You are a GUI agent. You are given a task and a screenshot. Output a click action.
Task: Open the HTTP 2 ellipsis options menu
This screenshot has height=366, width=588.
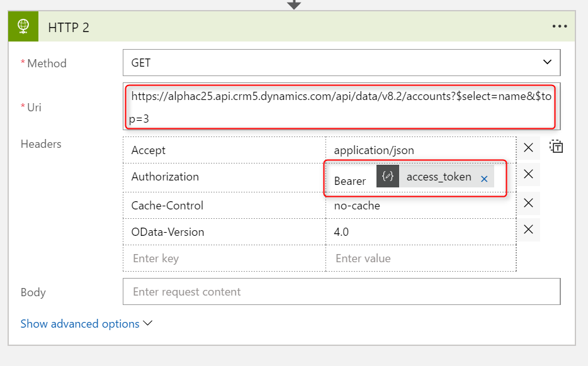click(559, 26)
